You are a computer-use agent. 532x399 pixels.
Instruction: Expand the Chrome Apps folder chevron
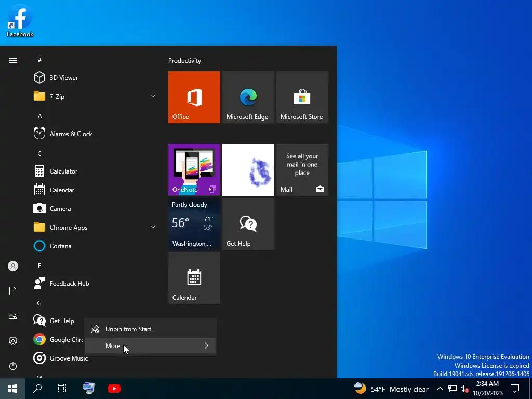coord(153,228)
